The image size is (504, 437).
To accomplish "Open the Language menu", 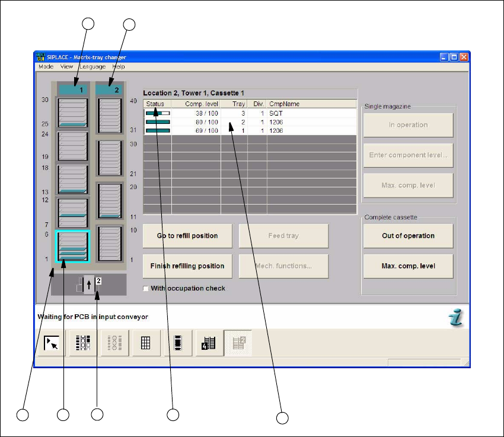I will coord(92,67).
